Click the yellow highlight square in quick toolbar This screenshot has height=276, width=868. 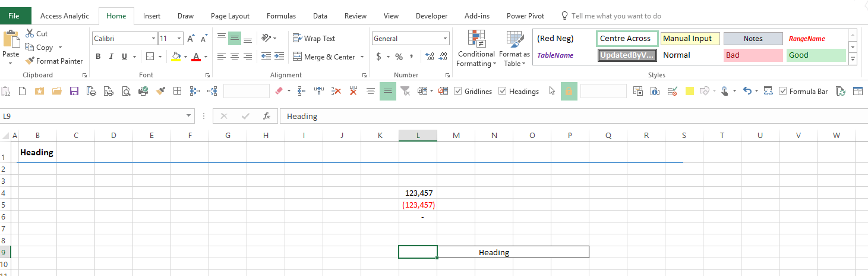[690, 91]
